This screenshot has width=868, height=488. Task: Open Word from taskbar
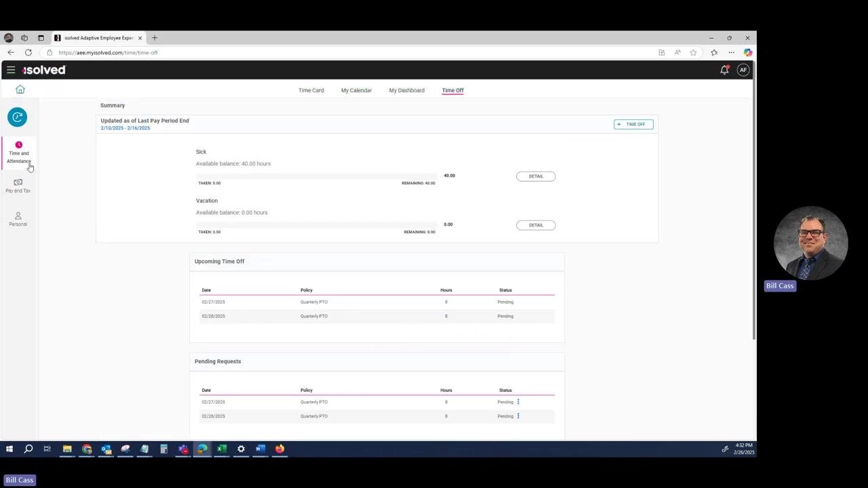260,449
